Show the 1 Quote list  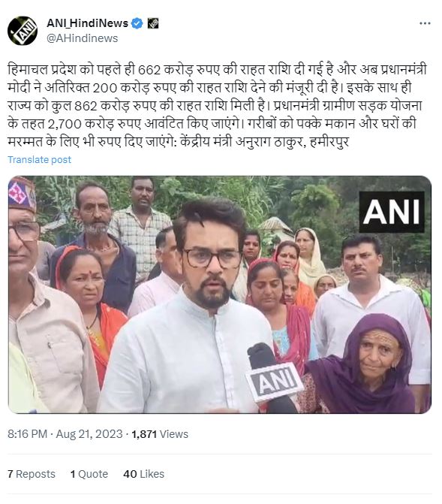tap(89, 474)
